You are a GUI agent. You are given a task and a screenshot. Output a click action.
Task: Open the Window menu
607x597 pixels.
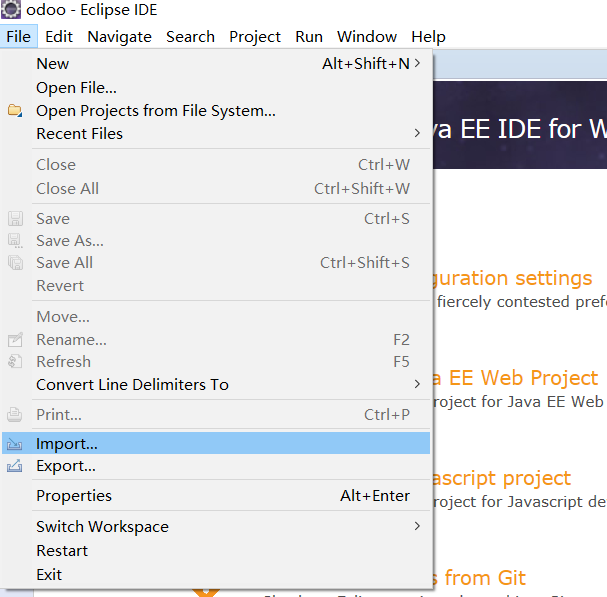click(367, 36)
